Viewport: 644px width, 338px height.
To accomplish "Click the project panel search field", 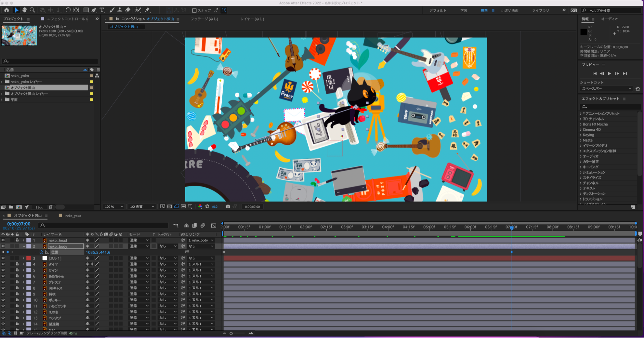I will click(50, 61).
